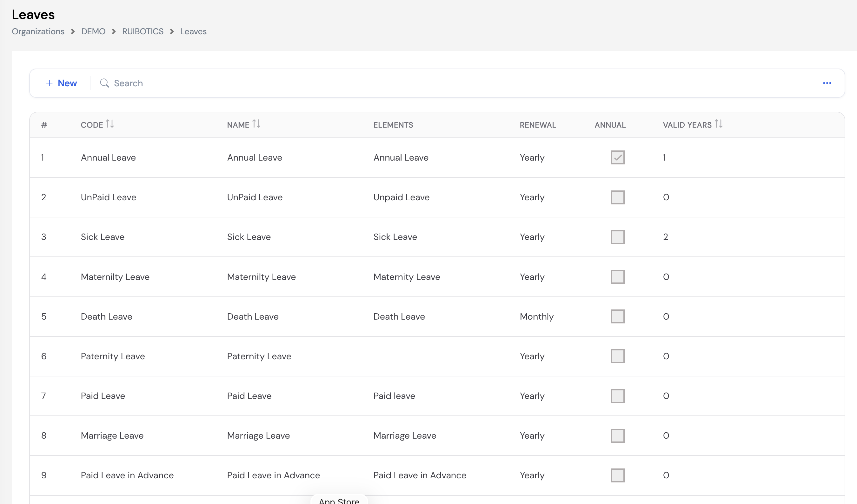Image resolution: width=857 pixels, height=504 pixels.
Task: Select the Paid Leave code cell
Action: click(x=103, y=396)
